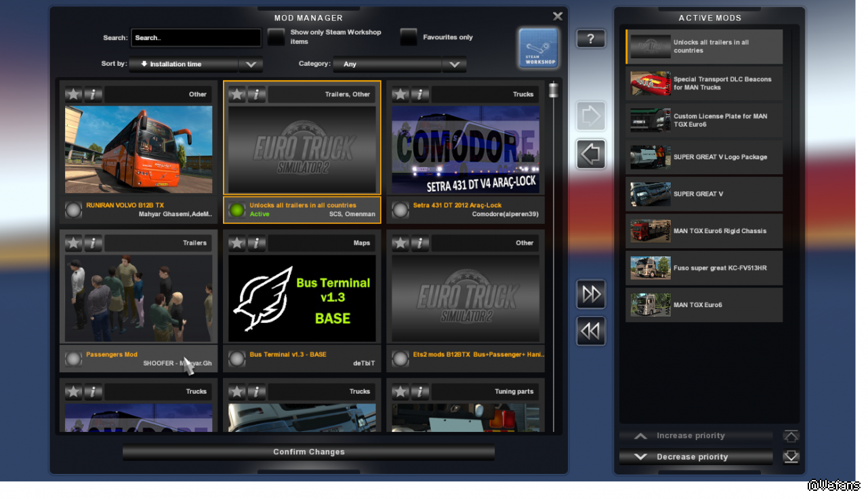Open the Sort by Installation time dropdown
This screenshot has height=499, width=868.
[x=196, y=64]
